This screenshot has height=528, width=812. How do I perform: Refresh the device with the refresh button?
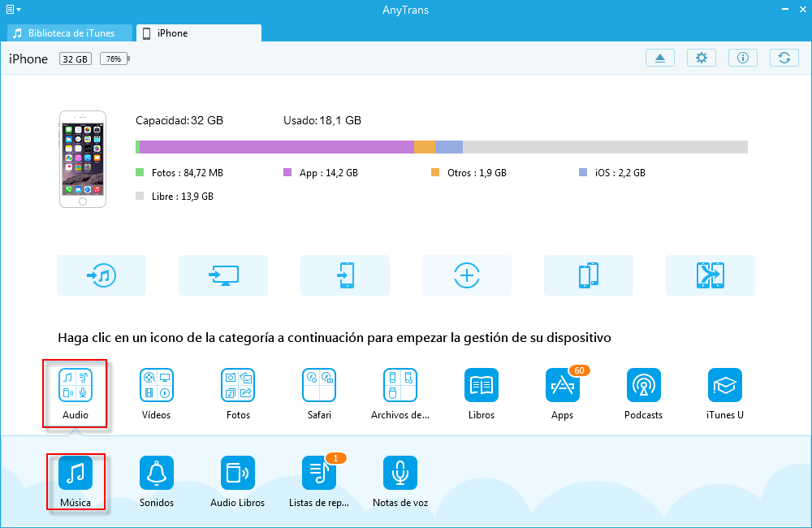pyautogui.click(x=784, y=58)
